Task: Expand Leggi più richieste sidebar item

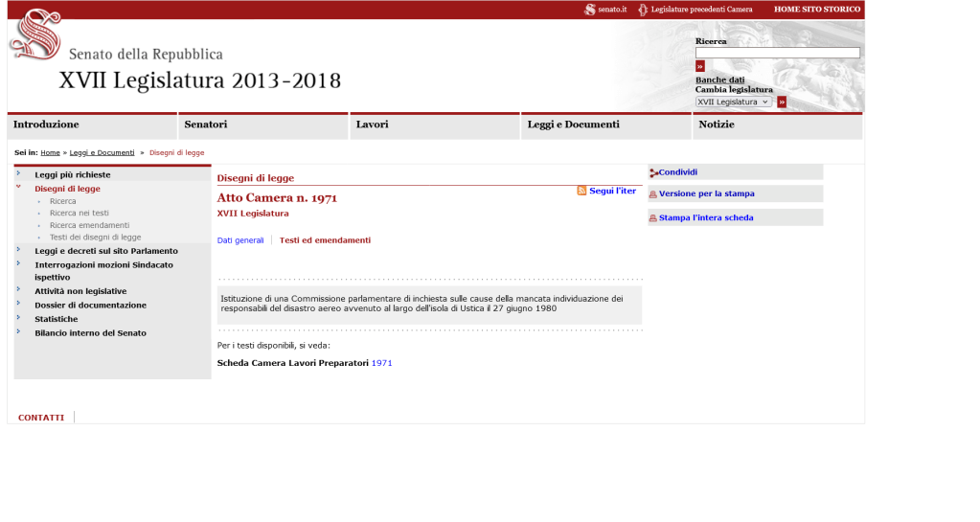Action: [x=18, y=174]
